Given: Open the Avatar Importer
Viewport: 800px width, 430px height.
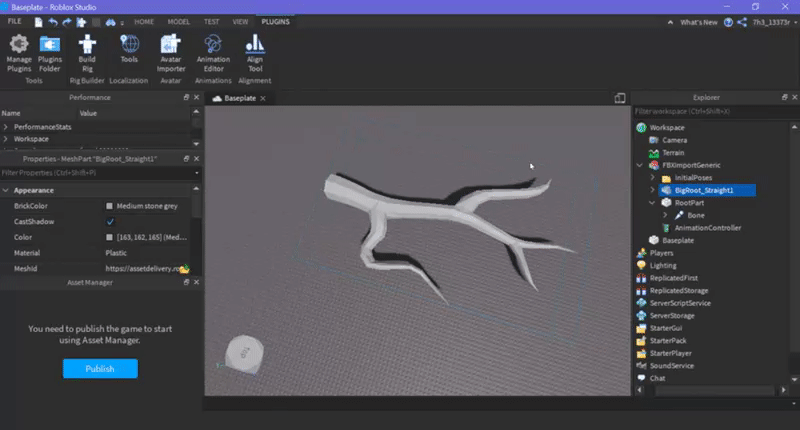Looking at the screenshot, I should click(171, 53).
